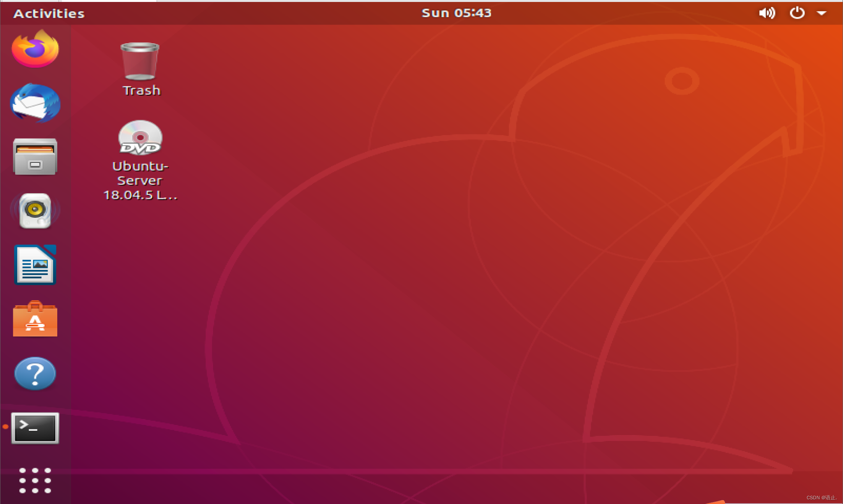Screen dimensions: 843x504
Task: Launch Thunderbird mail client
Action: (35, 103)
